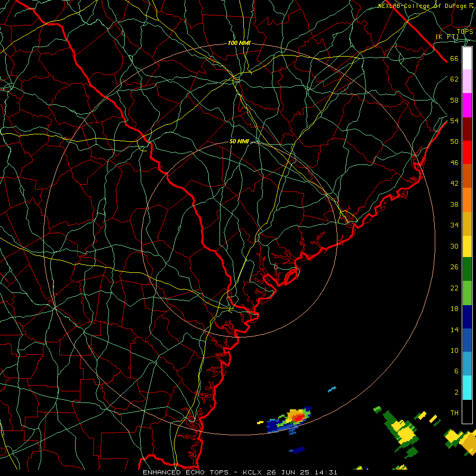This screenshot has width=476, height=476.
Task: Select the cyan swatch near bottom of scale
Action: pyautogui.click(x=467, y=388)
